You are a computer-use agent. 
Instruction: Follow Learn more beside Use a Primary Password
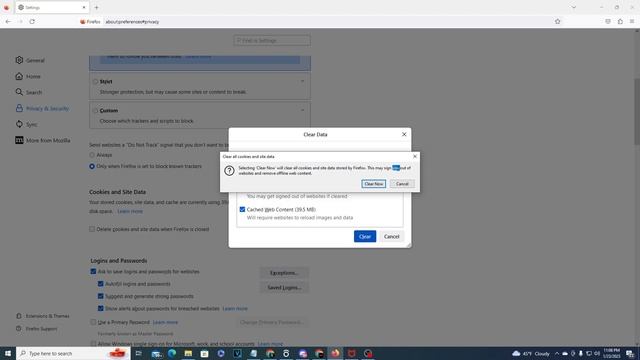coord(165,322)
